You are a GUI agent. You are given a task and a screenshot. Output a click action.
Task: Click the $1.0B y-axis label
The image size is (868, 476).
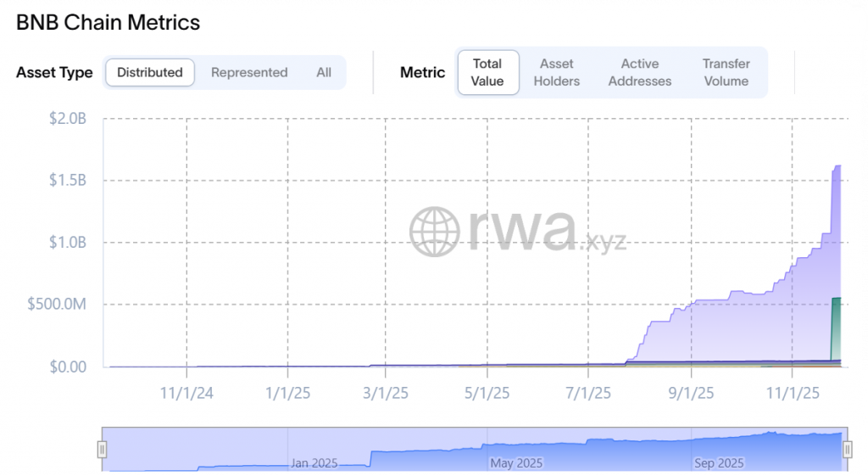[68, 242]
